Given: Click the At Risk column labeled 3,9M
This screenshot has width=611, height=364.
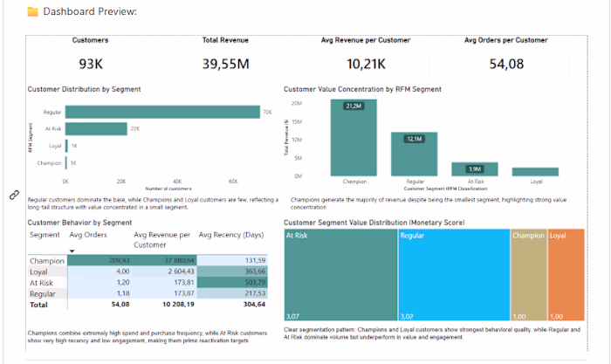Looking at the screenshot, I should pyautogui.click(x=475, y=169).
